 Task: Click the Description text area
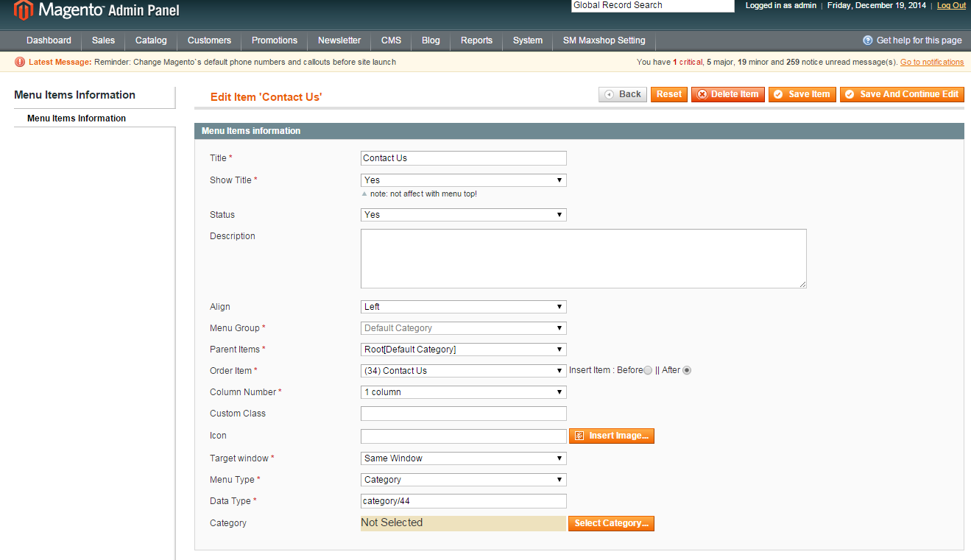(584, 258)
